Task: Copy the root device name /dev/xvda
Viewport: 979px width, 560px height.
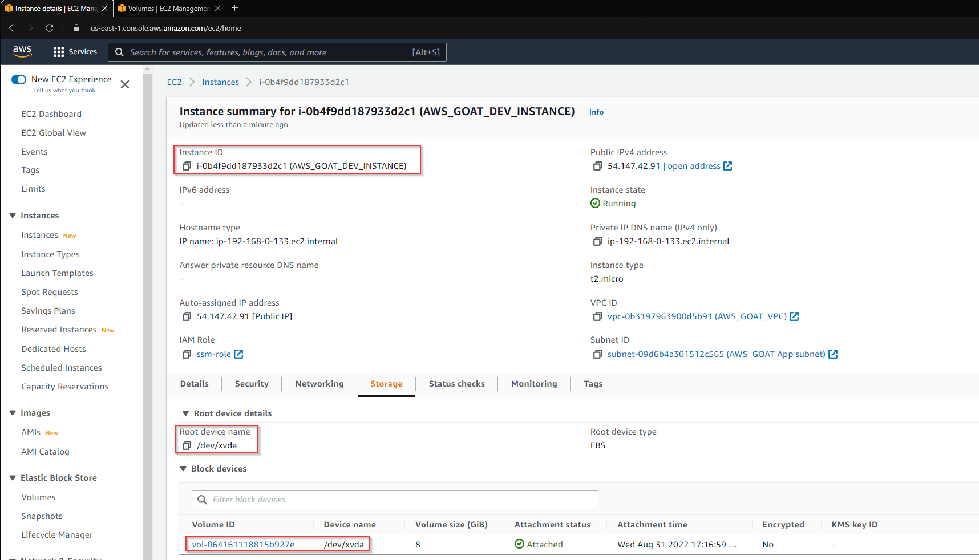Action: pos(186,445)
